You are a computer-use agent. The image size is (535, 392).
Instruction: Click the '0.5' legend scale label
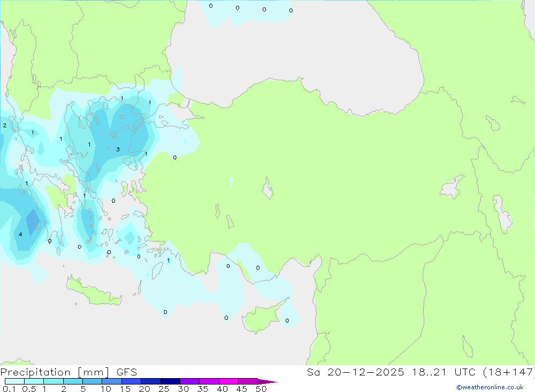pyautogui.click(x=29, y=389)
